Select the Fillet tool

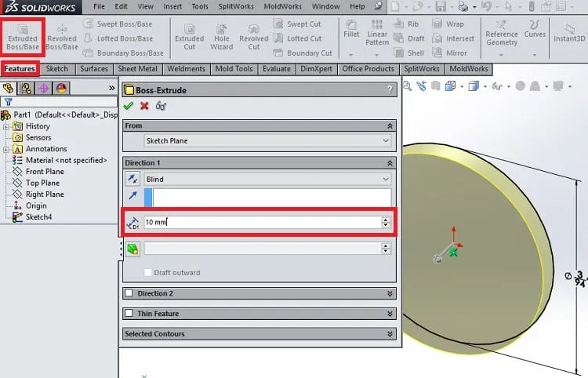351,29
